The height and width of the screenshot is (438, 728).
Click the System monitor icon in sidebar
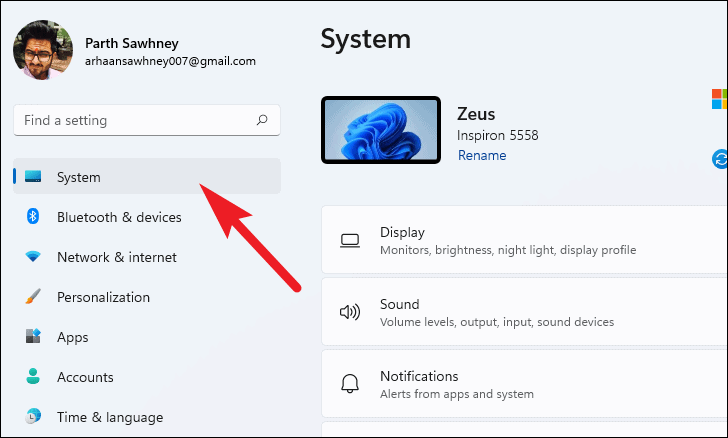pyautogui.click(x=33, y=177)
